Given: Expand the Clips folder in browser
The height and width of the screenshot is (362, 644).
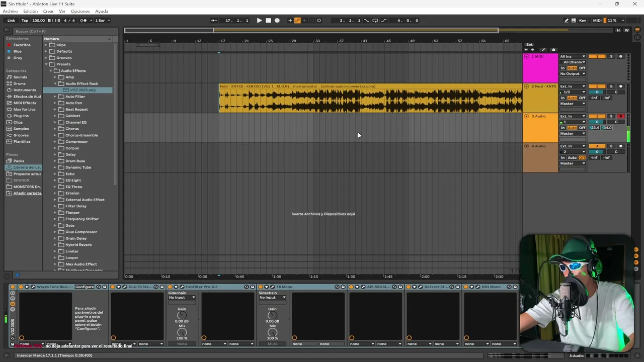Looking at the screenshot, I should tap(46, 45).
